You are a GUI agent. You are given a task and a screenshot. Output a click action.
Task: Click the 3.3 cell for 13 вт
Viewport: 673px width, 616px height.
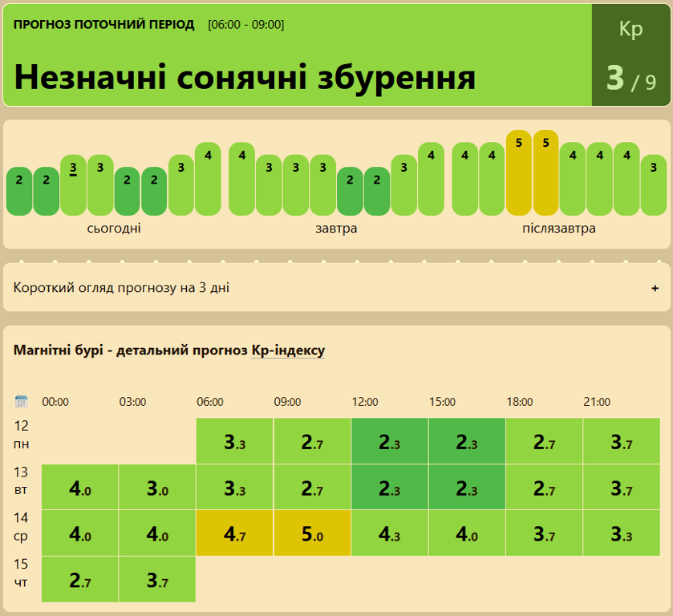click(235, 487)
